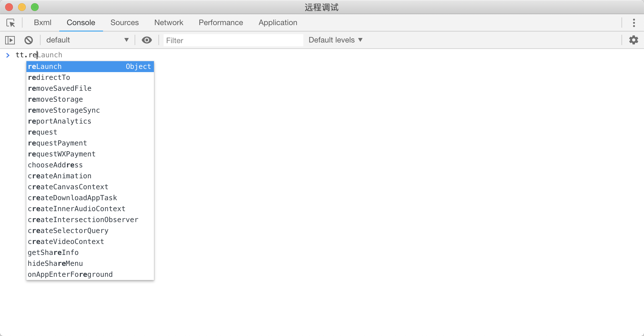Open the Network tab

(x=168, y=23)
